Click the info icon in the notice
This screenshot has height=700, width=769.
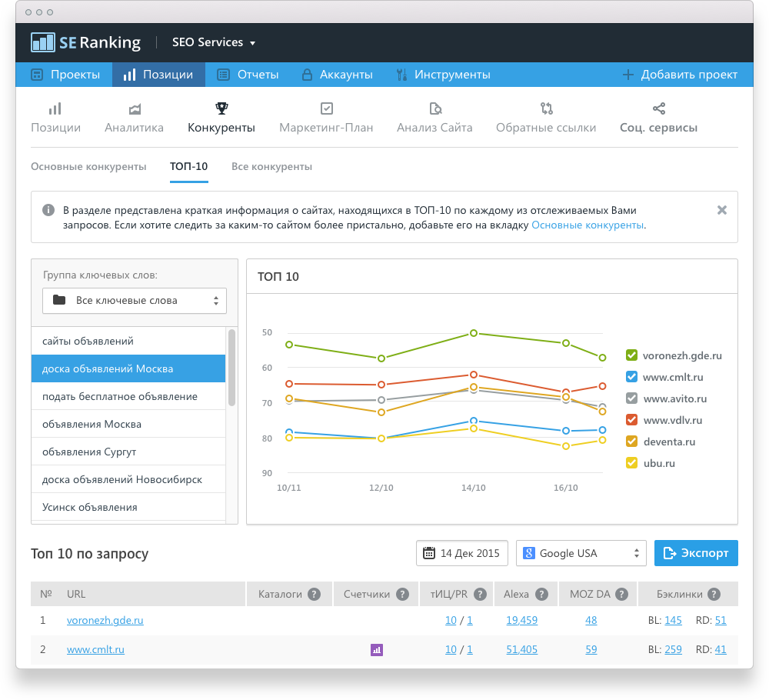click(48, 210)
